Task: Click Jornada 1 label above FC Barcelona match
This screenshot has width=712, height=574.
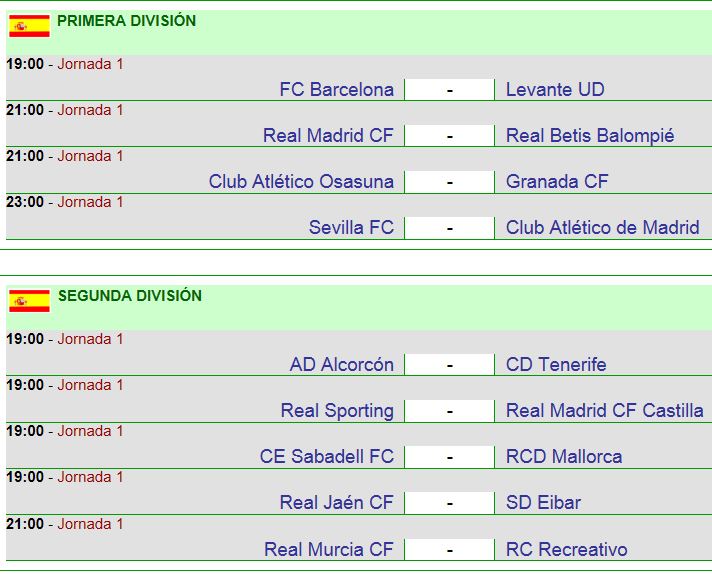Action: click(90, 64)
